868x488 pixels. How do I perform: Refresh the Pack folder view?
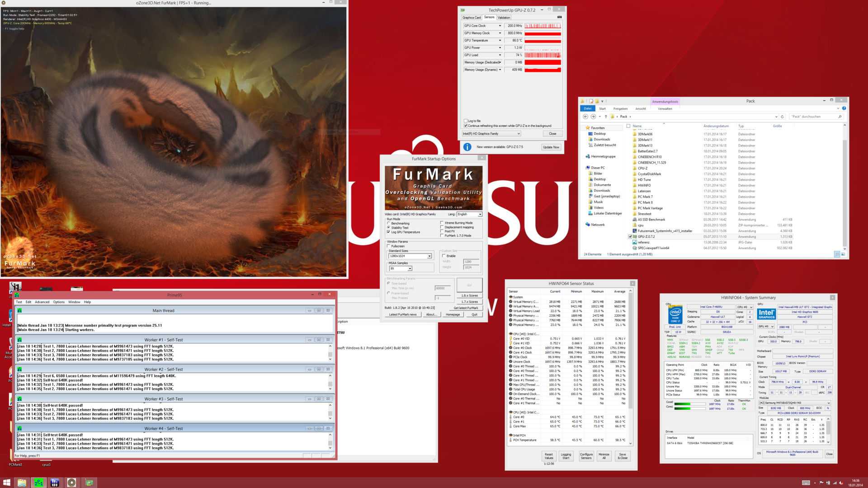coord(783,117)
